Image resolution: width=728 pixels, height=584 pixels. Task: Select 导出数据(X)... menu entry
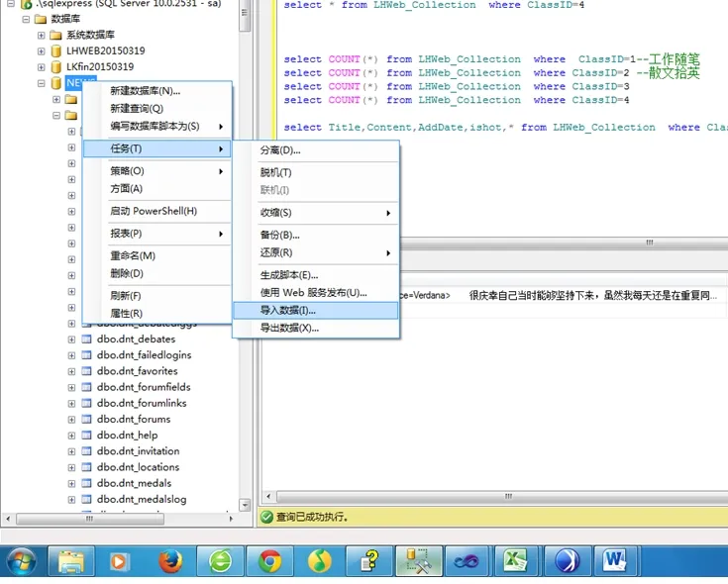point(316,328)
